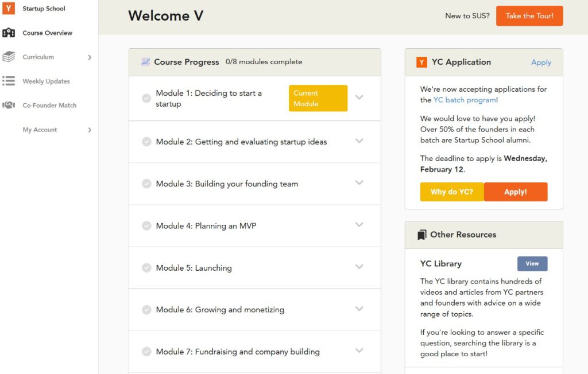Click the Course Progress chart icon

tap(145, 62)
